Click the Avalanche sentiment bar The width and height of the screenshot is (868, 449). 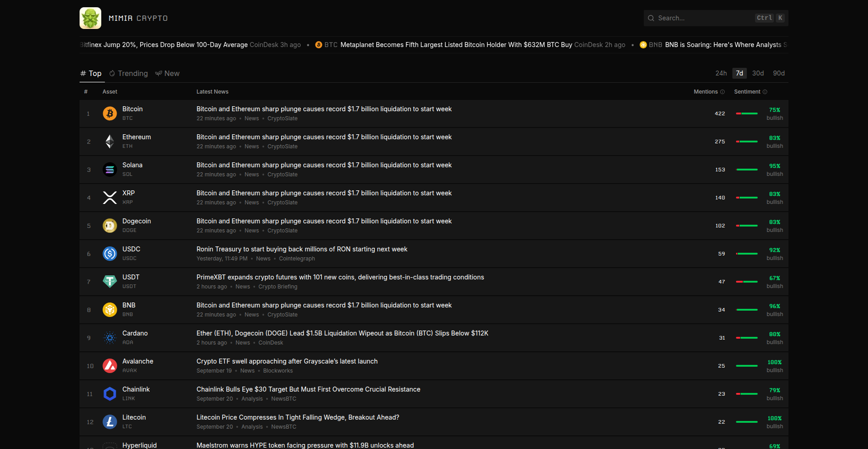(747, 366)
